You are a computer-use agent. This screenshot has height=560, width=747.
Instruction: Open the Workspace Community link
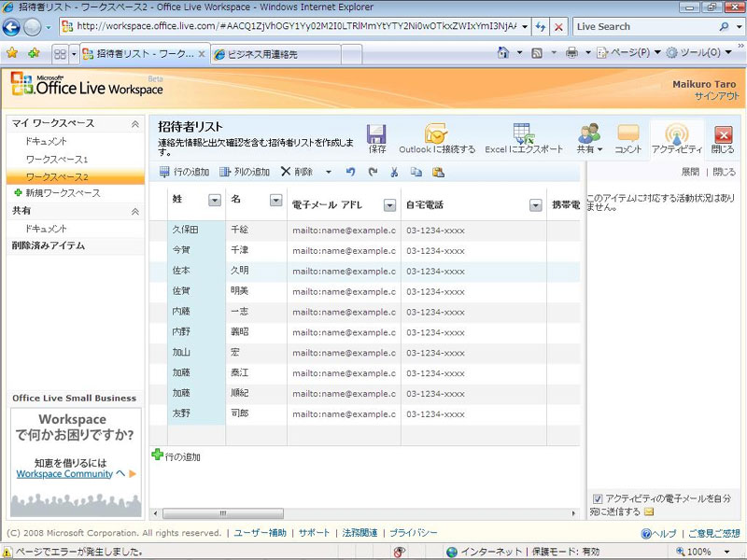coord(64,474)
